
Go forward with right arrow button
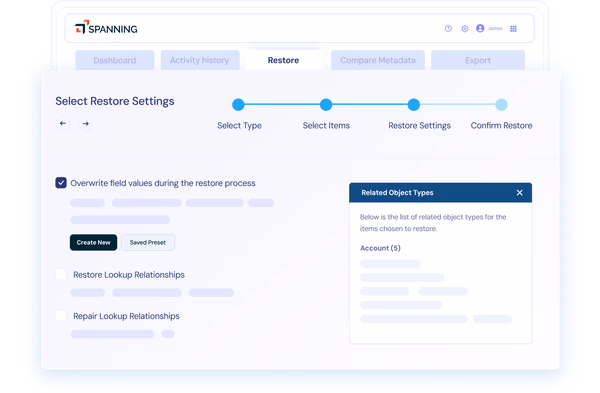[x=86, y=124]
